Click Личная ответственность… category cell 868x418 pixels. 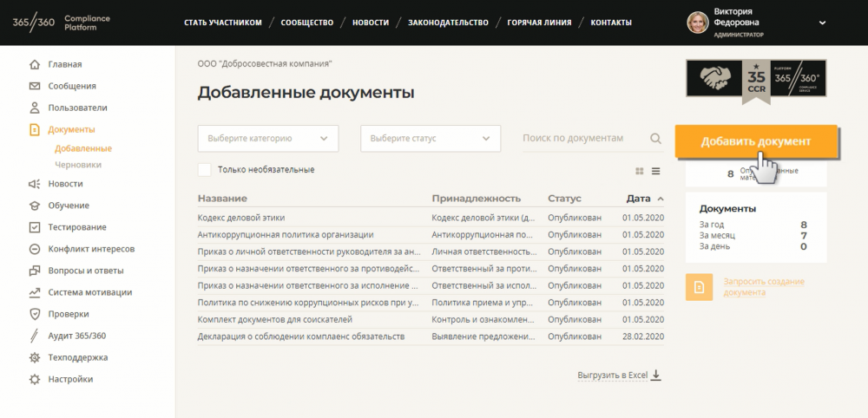(483, 252)
